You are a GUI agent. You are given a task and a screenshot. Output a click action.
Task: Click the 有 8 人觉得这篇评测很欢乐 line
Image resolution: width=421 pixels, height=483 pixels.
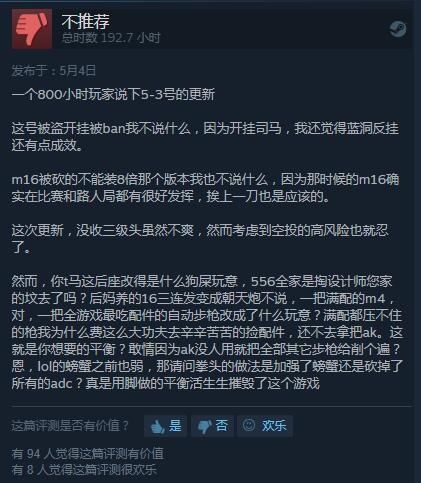(84, 470)
